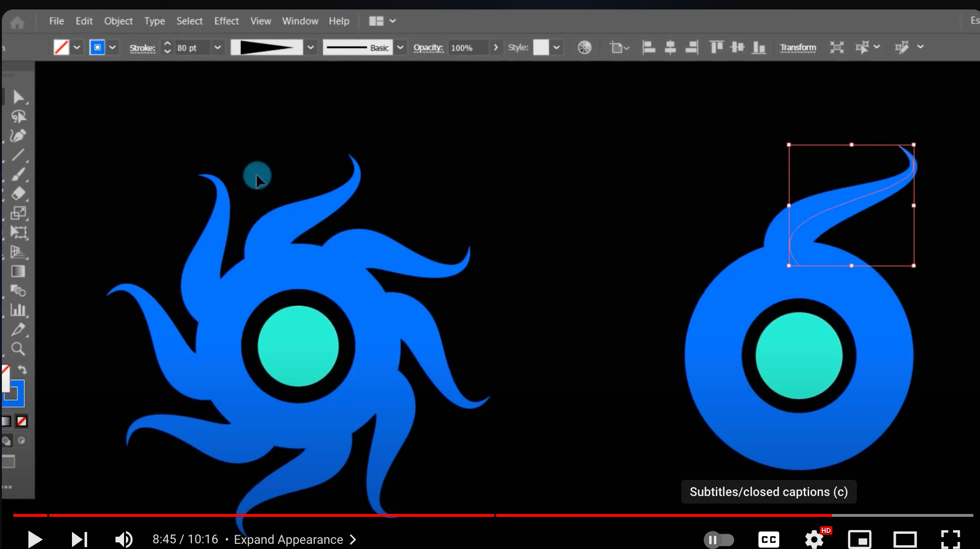Viewport: 980px width, 549px height.
Task: Open the stroke weight dropdown
Action: tap(217, 47)
